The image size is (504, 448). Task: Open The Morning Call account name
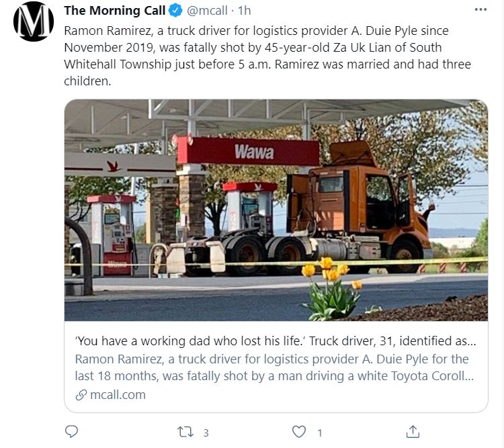point(114,11)
